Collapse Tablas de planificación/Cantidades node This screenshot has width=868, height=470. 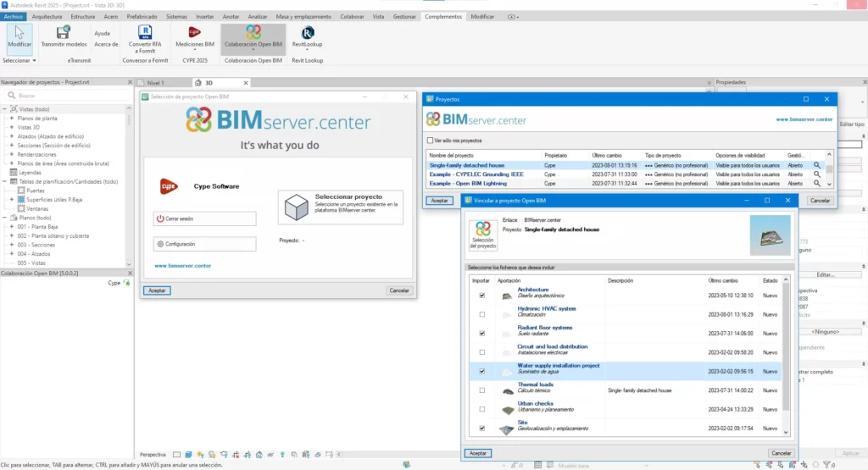5,181
